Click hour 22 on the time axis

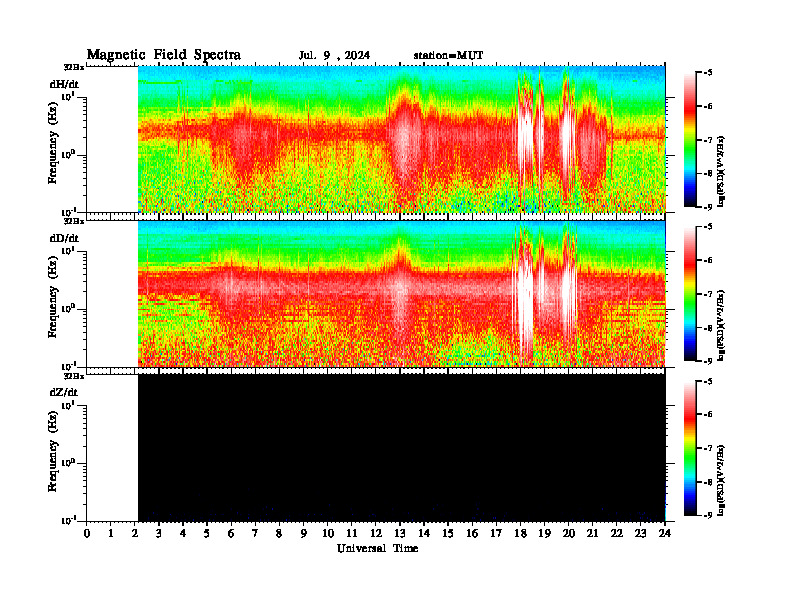point(617,533)
